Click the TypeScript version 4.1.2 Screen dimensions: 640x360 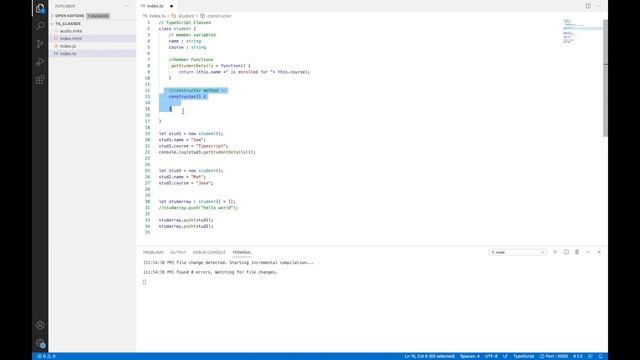(578, 356)
